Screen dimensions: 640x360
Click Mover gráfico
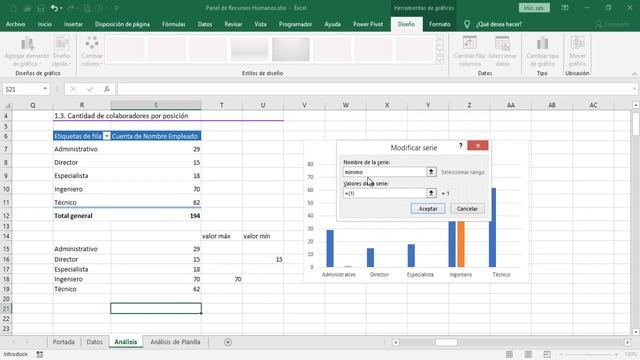click(578, 52)
